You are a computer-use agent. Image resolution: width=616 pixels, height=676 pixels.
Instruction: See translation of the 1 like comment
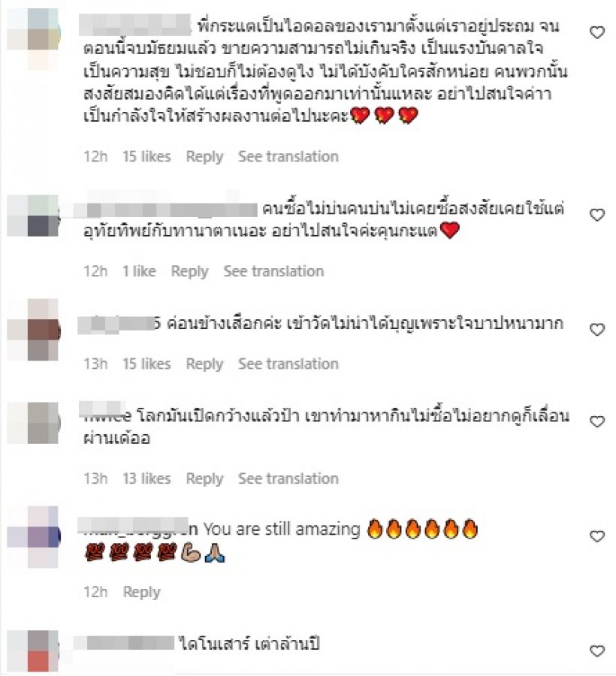click(273, 271)
